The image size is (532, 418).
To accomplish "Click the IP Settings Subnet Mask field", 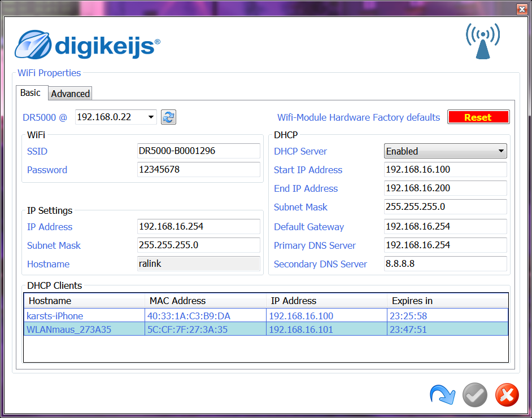I will pos(199,245).
